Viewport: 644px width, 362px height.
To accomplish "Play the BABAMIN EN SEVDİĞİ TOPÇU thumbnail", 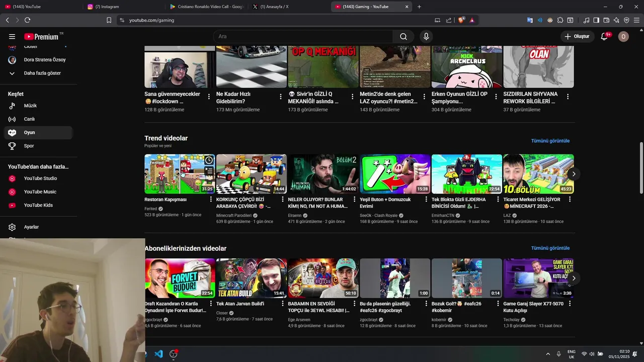I will [x=323, y=278].
